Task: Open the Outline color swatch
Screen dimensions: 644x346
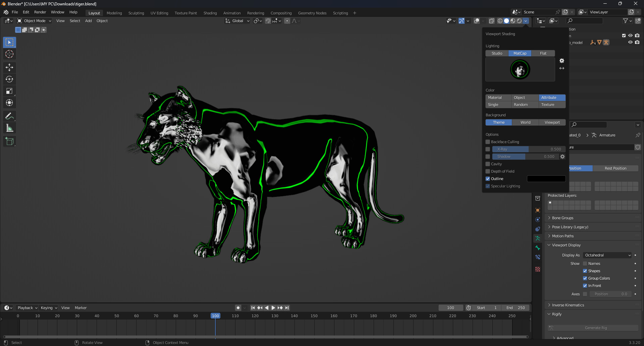Action: [546, 179]
